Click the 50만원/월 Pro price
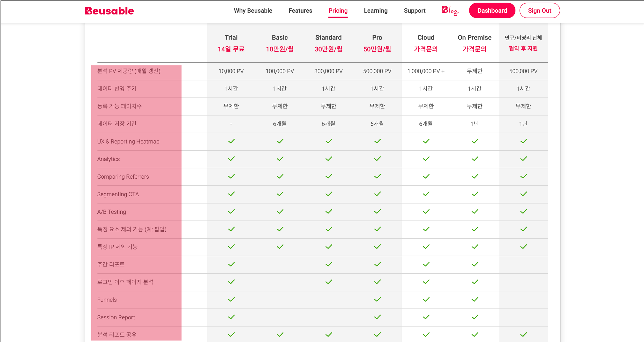 pos(377,49)
